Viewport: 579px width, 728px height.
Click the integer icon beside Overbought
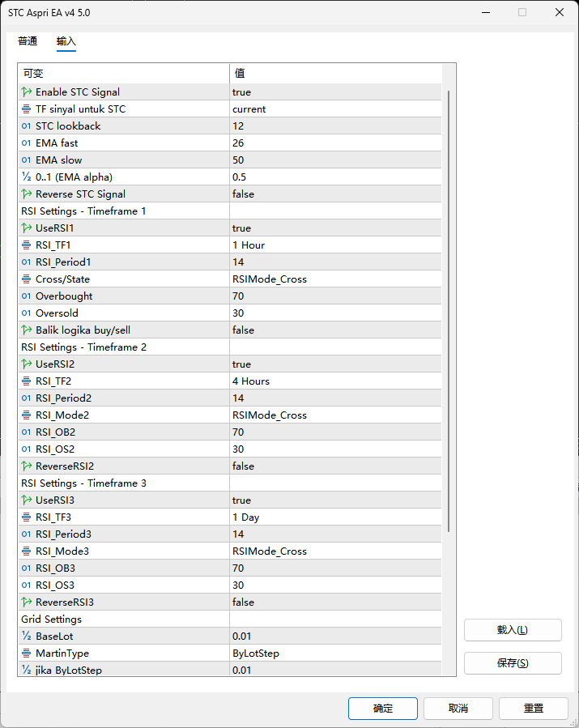pos(27,296)
